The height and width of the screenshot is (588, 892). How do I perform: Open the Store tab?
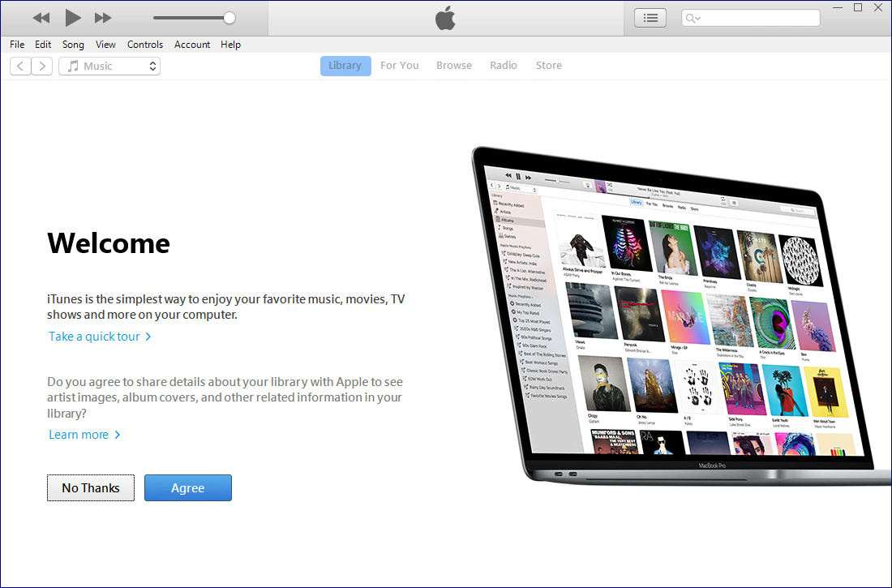(548, 66)
